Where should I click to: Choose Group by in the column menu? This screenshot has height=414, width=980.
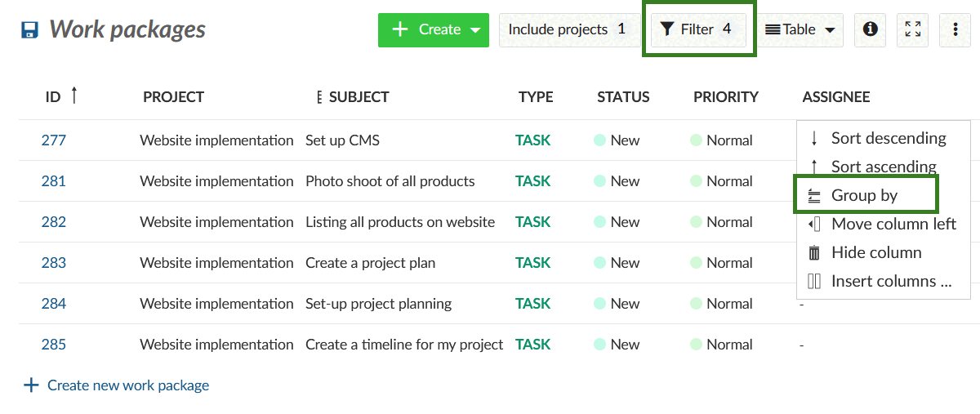[864, 195]
